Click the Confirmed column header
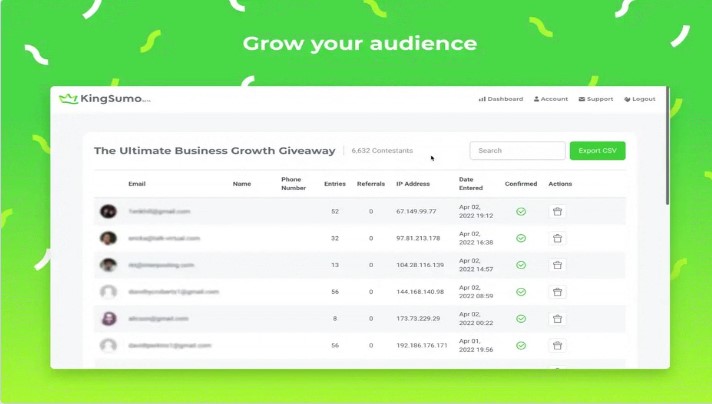 tap(521, 184)
